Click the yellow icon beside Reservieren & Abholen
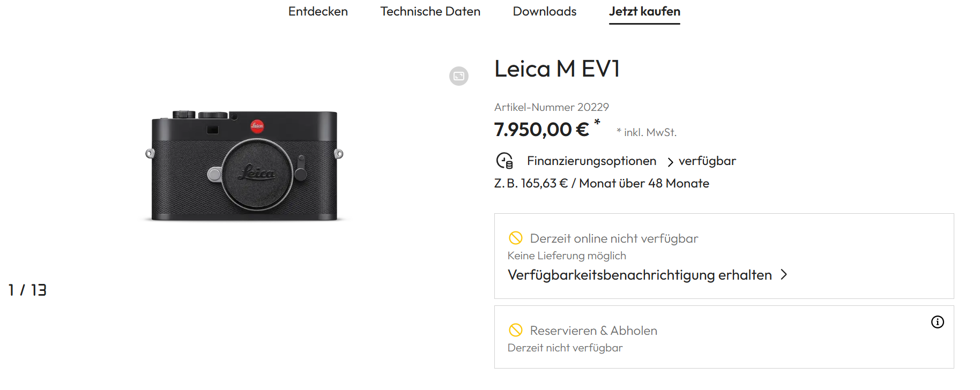Viewport: 980px width, 390px height. click(515, 330)
